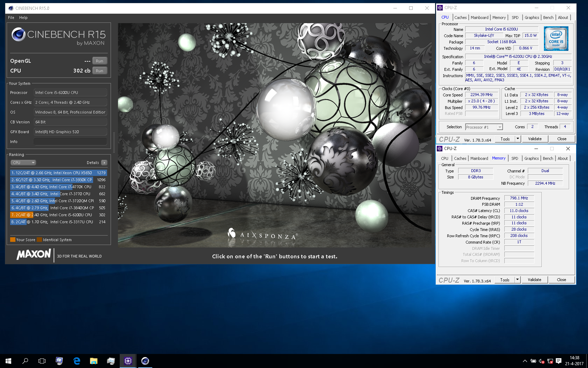
Task: Run the CPU benchmark
Action: pyautogui.click(x=99, y=70)
